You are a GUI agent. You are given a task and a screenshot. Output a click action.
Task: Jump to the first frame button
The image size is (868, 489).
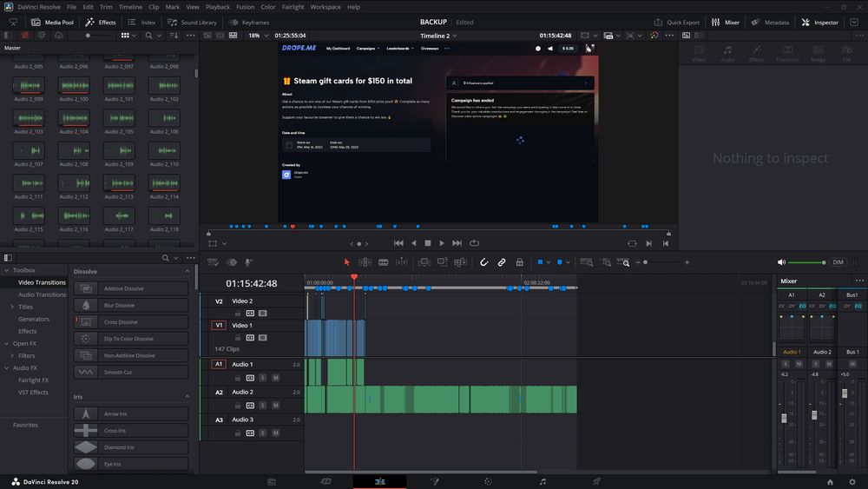click(x=398, y=243)
